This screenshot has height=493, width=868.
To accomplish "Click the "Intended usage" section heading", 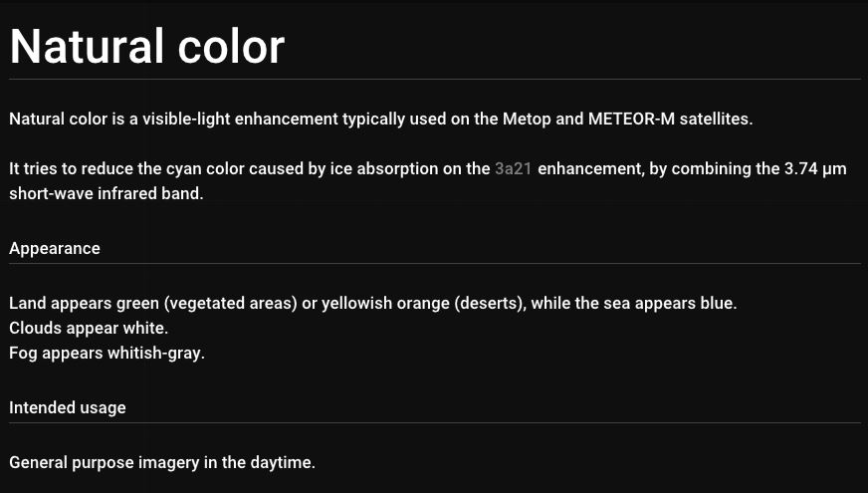I will [68, 407].
